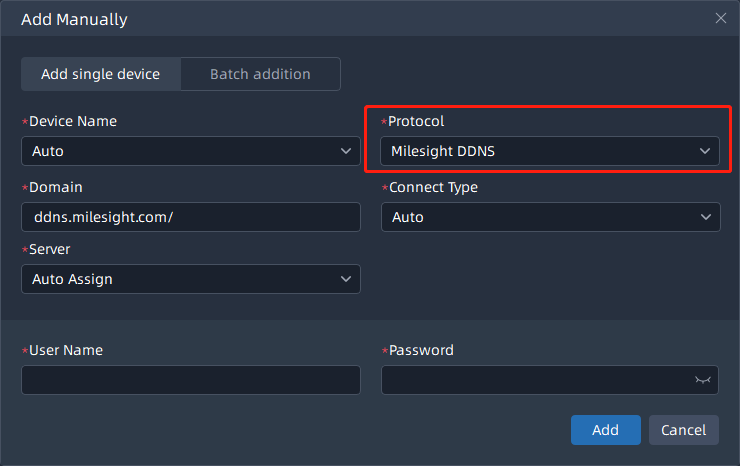This screenshot has height=466, width=740.
Task: Cancel adding the device
Action: (x=683, y=430)
